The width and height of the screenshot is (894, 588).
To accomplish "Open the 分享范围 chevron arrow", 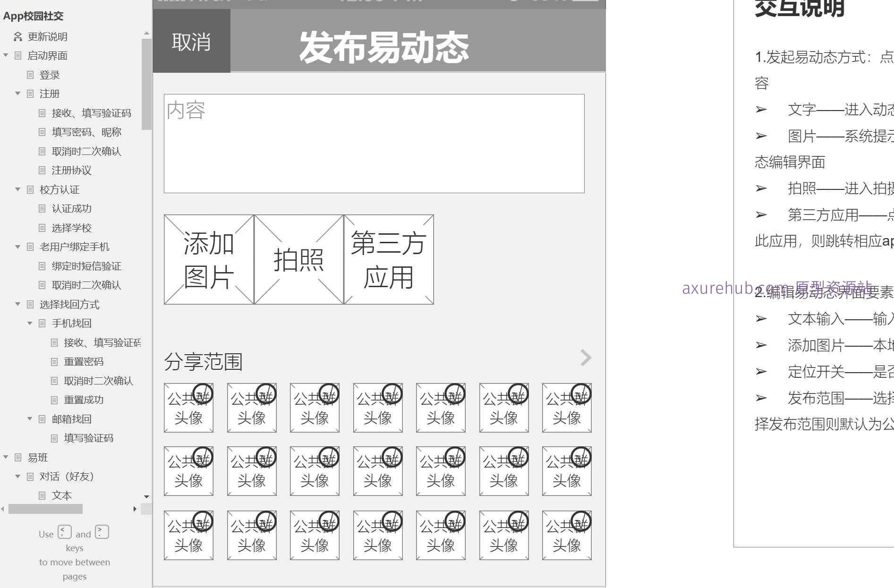I will point(586,358).
